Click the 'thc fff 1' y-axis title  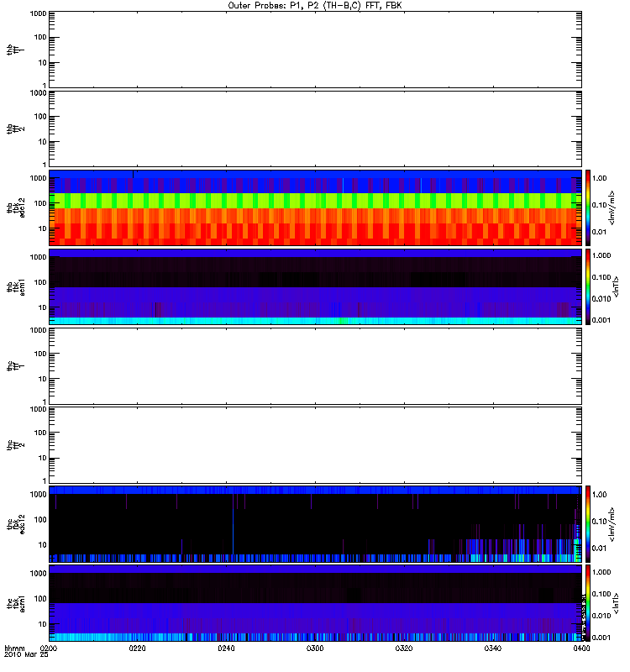tap(15, 366)
